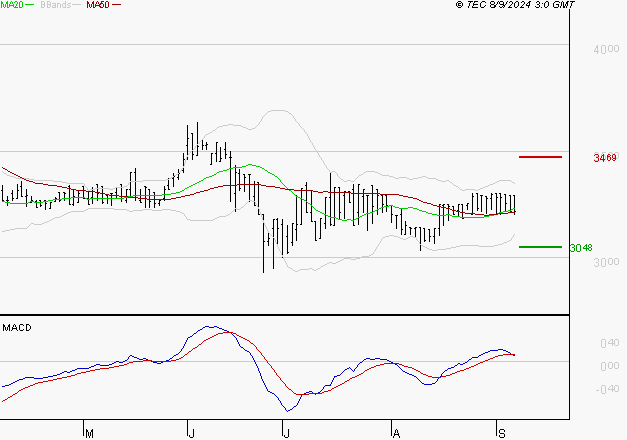Screen dimensions: 627x440
Task: Click the -040 MACD axis label
Action: (x=607, y=389)
